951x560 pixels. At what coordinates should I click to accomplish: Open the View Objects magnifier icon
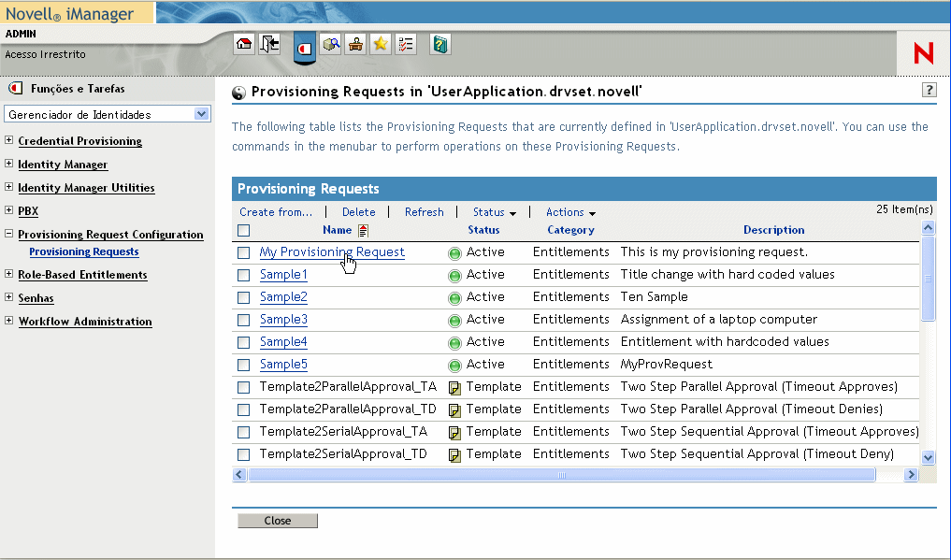[x=330, y=44]
